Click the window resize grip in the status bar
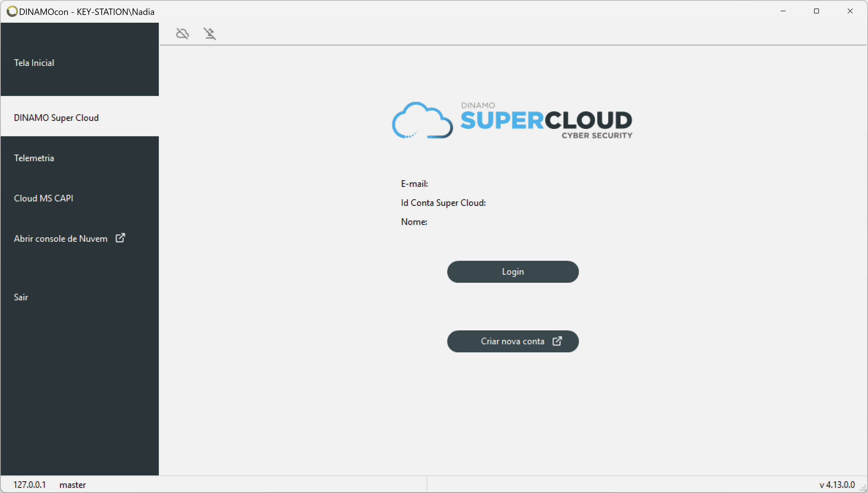 click(x=863, y=488)
